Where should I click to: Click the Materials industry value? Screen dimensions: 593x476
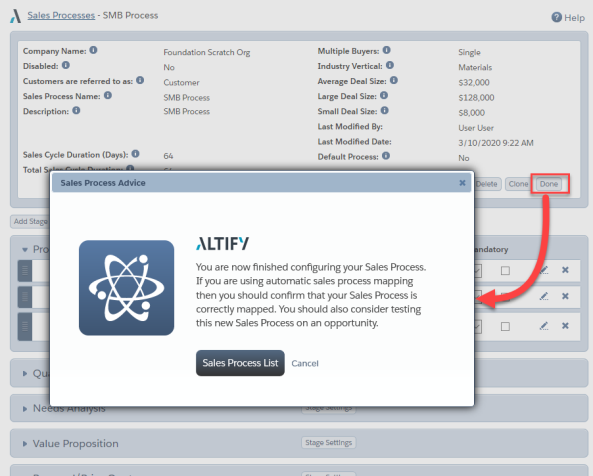click(x=475, y=67)
